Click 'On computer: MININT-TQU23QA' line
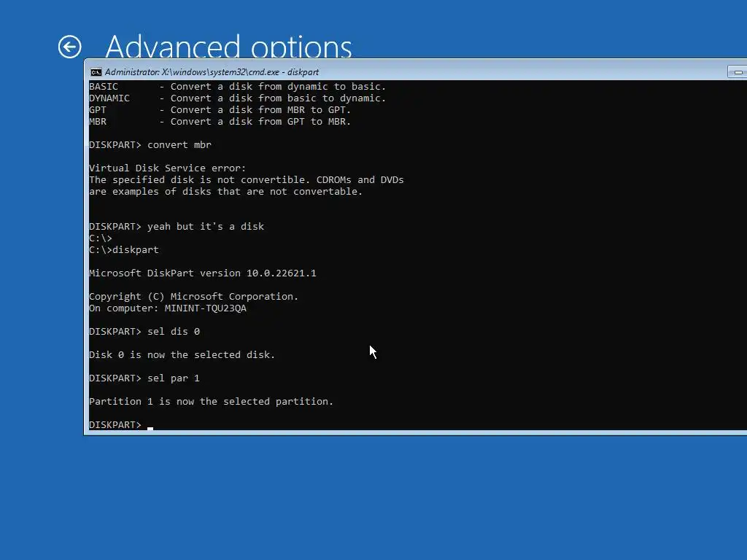 [x=168, y=308]
